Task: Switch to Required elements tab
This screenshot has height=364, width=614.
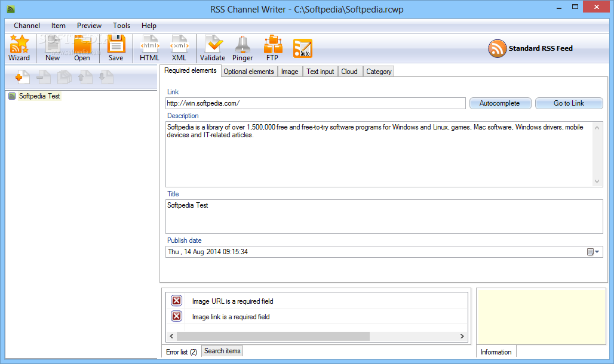Action: click(x=191, y=70)
